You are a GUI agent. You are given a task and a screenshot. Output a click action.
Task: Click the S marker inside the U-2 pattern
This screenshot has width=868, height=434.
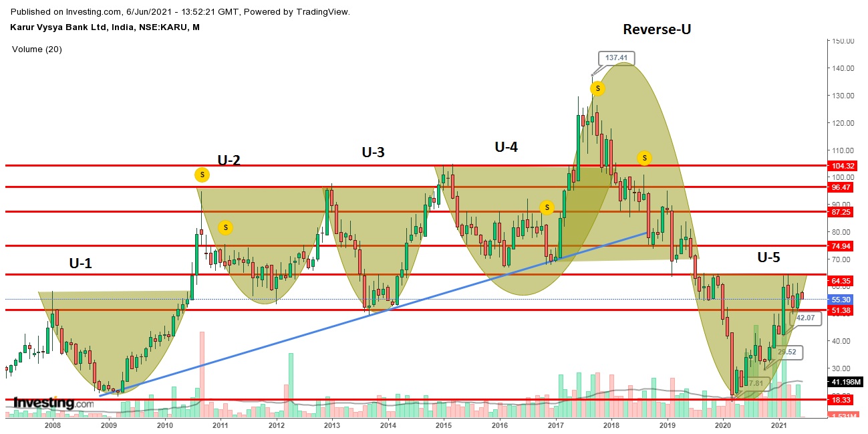tap(226, 227)
